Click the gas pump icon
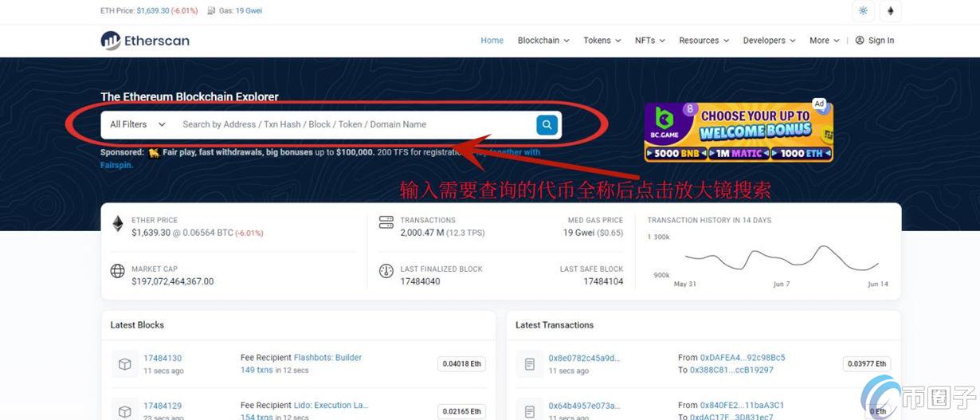The width and height of the screenshot is (980, 420). [x=211, y=11]
